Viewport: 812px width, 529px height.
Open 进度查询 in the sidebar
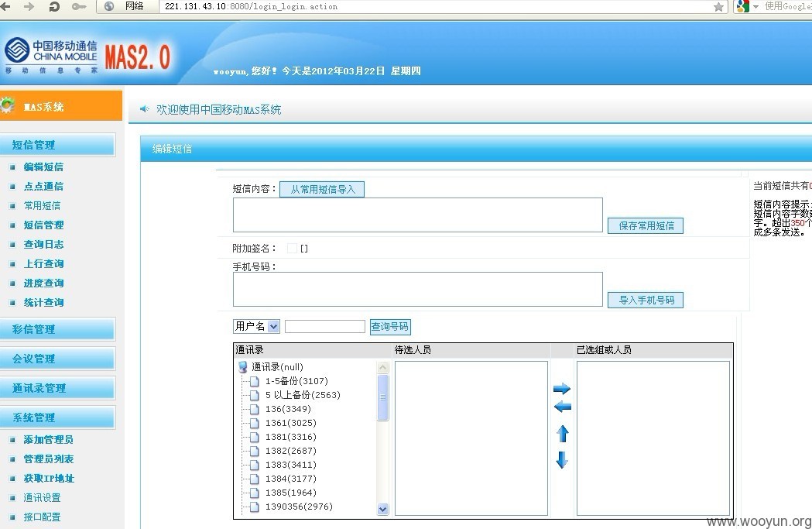pyautogui.click(x=43, y=283)
